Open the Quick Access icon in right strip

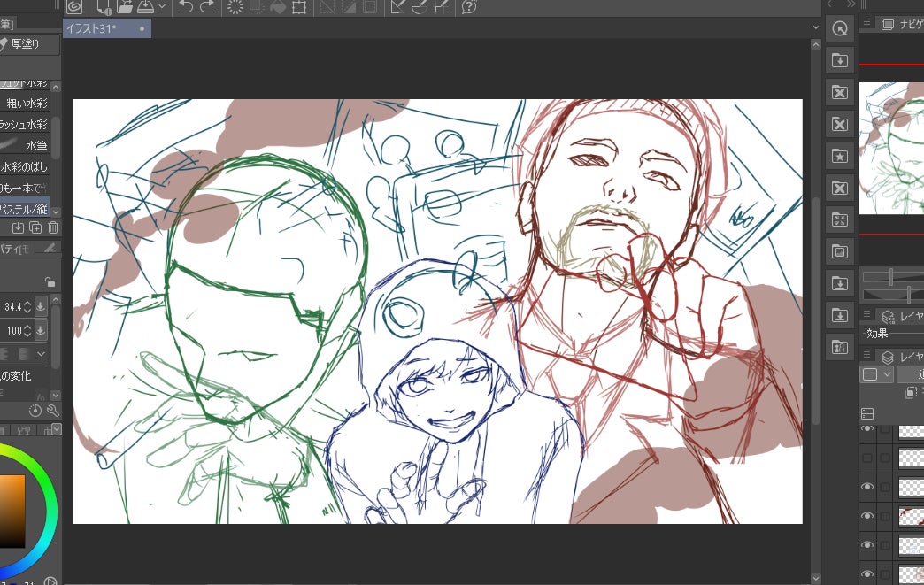839,28
